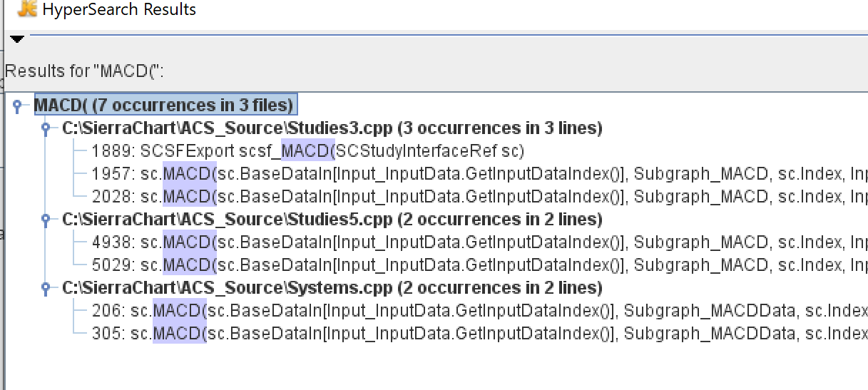The width and height of the screenshot is (868, 390).
Task: Select the Studies3.cpp file result entry
Action: coord(332,128)
